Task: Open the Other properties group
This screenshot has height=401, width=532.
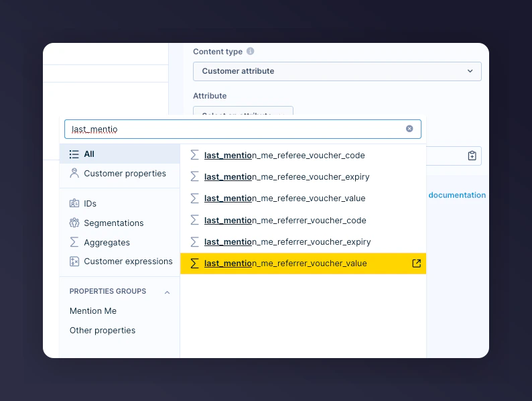Action: coord(103,330)
